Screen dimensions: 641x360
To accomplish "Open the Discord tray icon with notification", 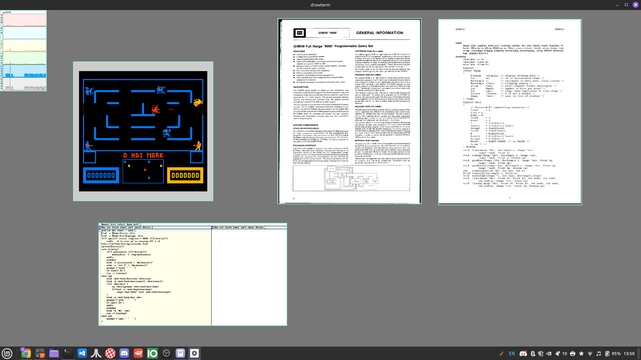I will [x=523, y=353].
